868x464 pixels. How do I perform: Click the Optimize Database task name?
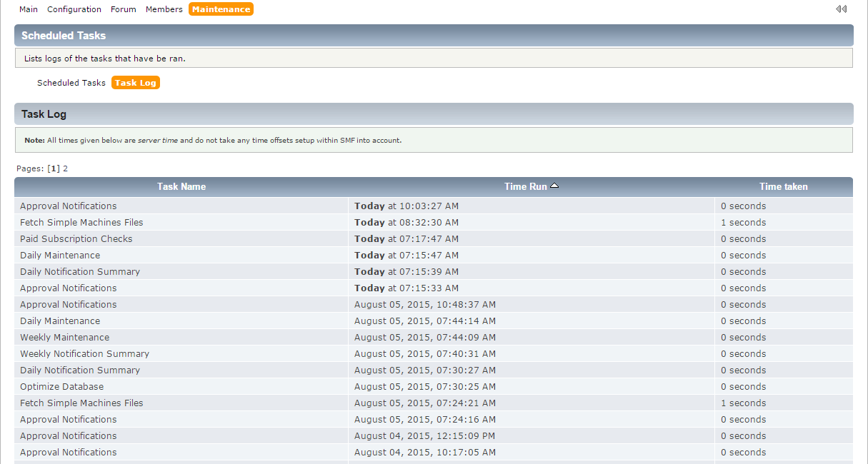click(62, 386)
